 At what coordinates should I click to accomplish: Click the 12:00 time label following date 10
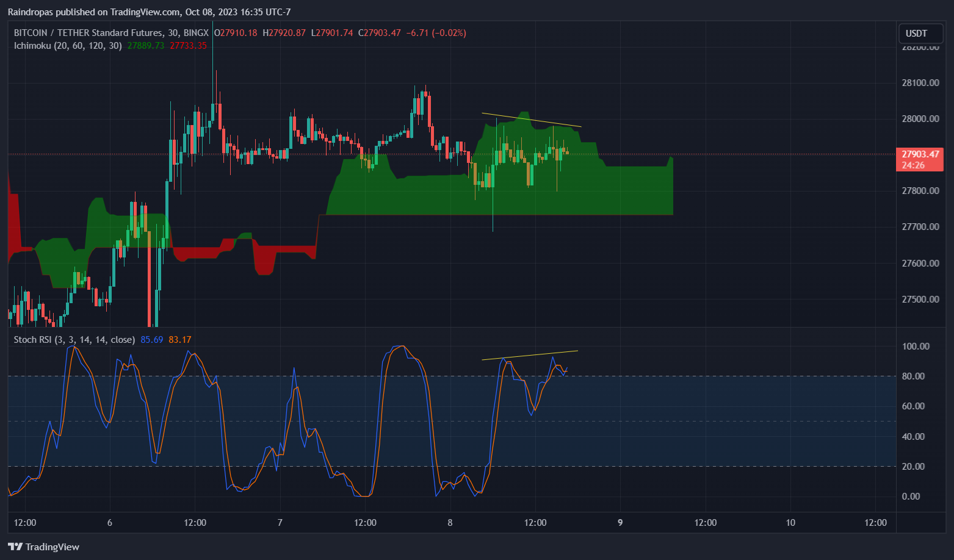point(876,522)
